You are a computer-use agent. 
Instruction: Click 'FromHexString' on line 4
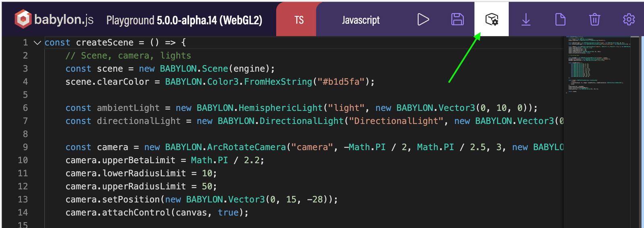coord(278,82)
